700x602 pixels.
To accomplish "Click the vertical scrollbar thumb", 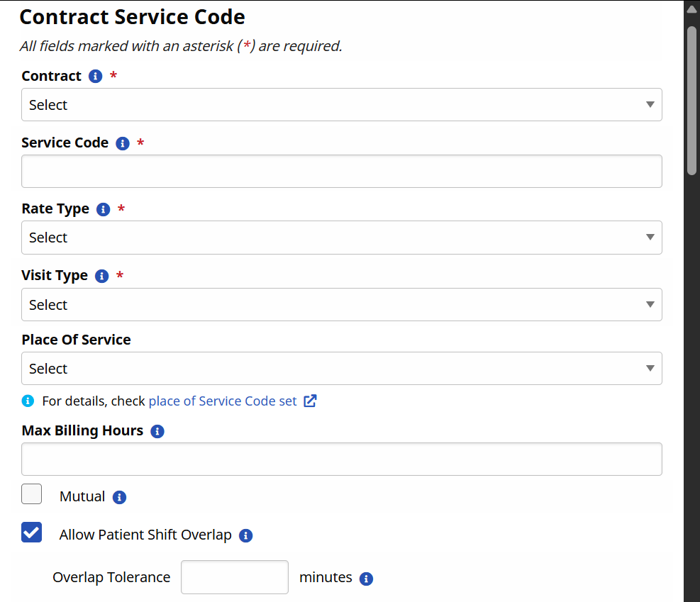I will click(x=691, y=99).
